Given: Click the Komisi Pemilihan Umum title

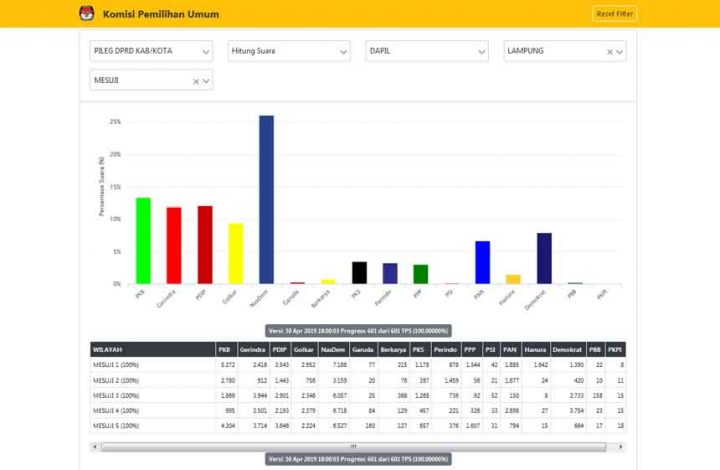Looking at the screenshot, I should [161, 14].
